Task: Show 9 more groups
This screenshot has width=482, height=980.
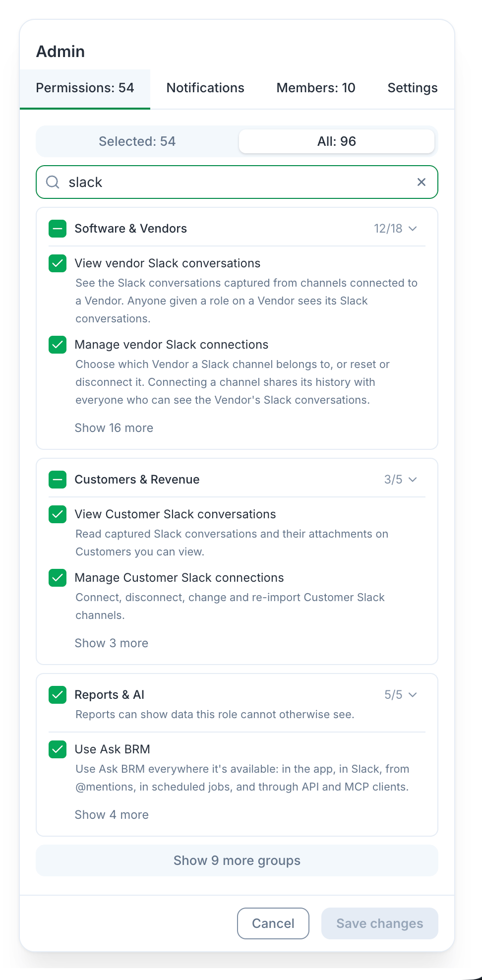Action: (x=237, y=860)
